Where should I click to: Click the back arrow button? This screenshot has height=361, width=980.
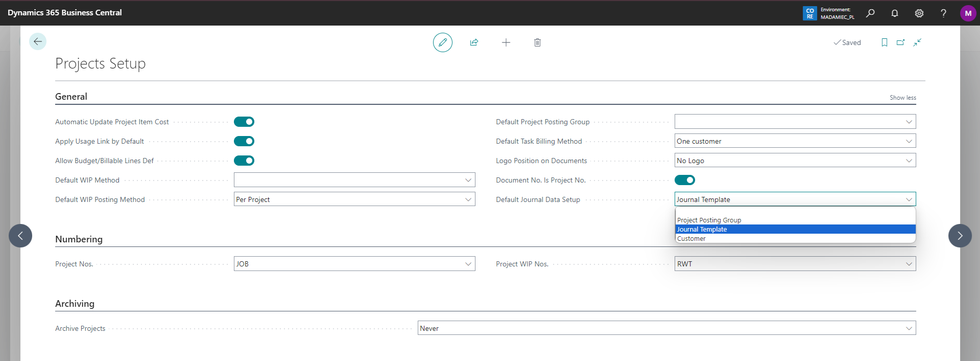coord(38,41)
